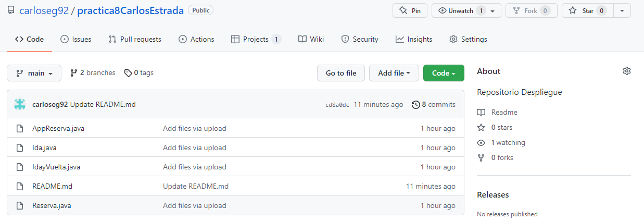View the 8 commits history
Viewport: 644px width, 221px height.
434,104
